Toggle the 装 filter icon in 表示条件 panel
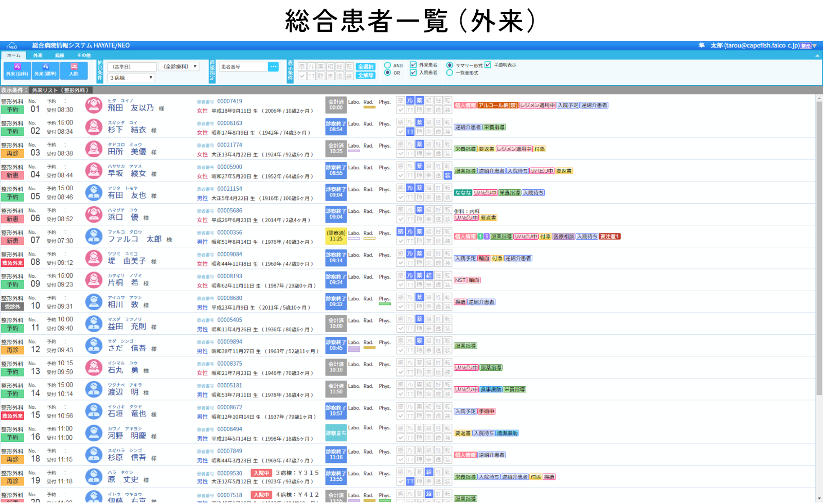This screenshot has width=823, height=504. tap(349, 76)
